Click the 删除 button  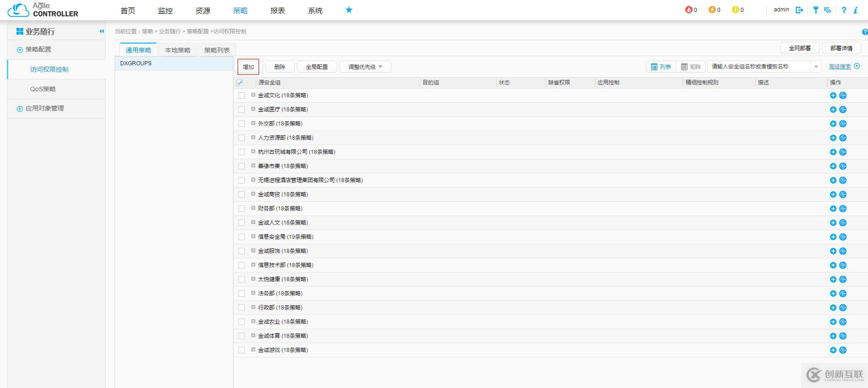(280, 67)
